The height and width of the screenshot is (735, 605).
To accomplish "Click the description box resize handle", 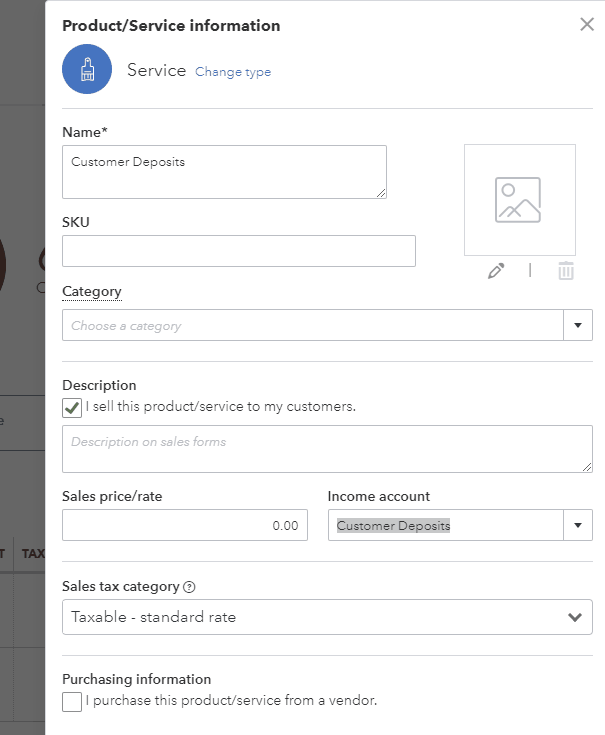I will click(587, 467).
